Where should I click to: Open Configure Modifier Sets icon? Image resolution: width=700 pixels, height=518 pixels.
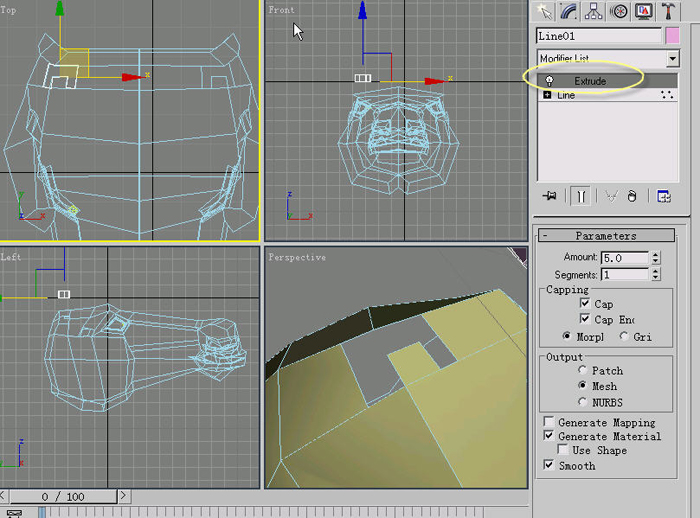(663, 196)
